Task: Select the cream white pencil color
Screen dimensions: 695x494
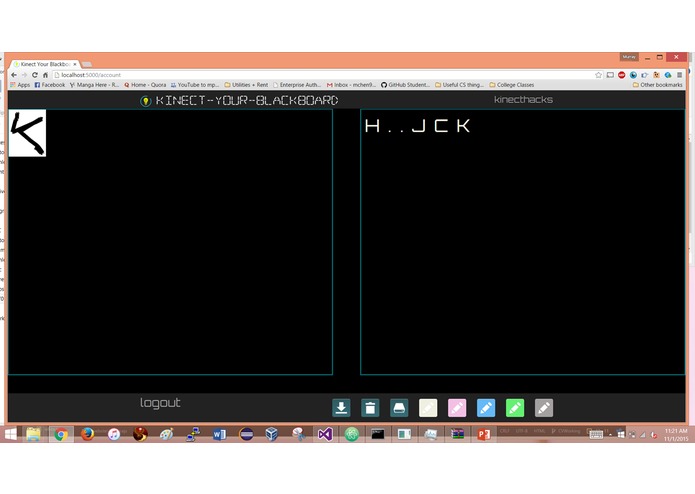Action: [x=428, y=408]
